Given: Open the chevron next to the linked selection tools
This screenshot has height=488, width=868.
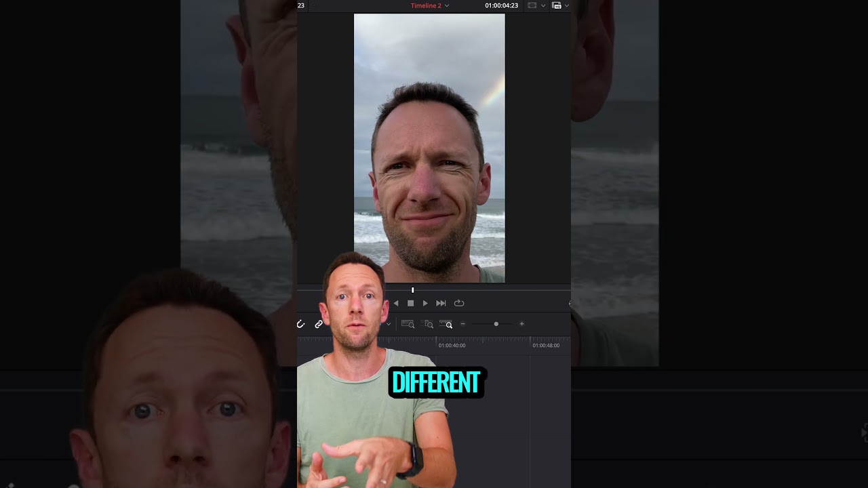Looking at the screenshot, I should pyautogui.click(x=388, y=325).
